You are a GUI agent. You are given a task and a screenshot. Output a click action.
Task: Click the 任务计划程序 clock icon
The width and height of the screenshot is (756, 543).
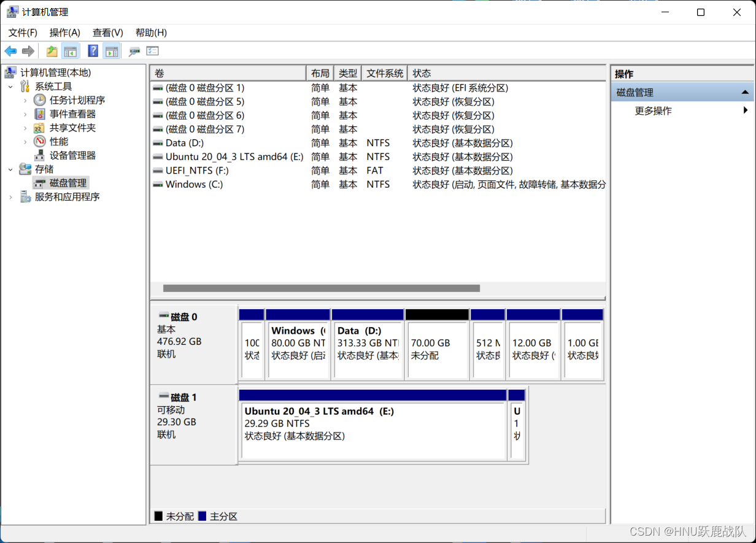tap(40, 100)
